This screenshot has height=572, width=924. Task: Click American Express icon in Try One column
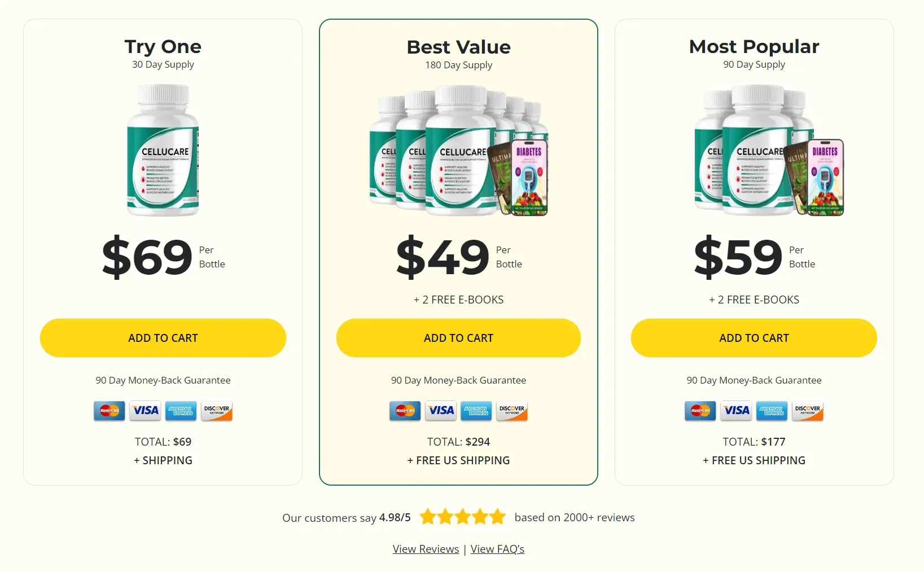pyautogui.click(x=180, y=411)
